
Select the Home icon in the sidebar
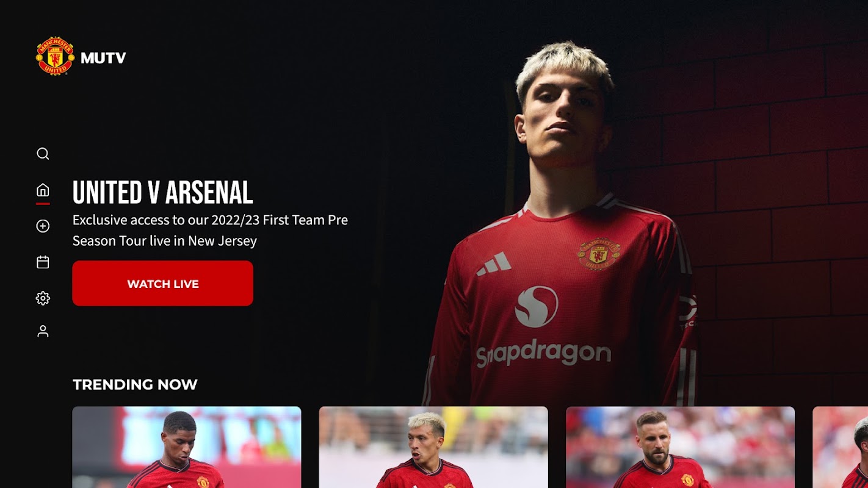pyautogui.click(x=43, y=190)
